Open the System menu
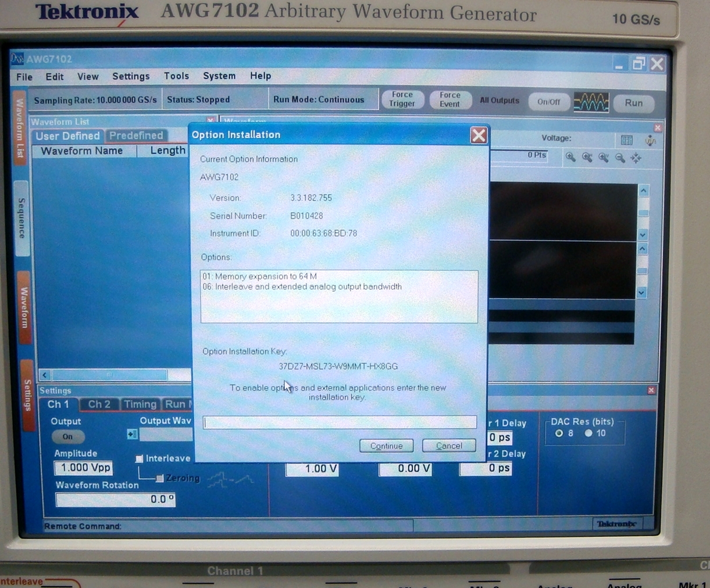710x588 pixels. [x=219, y=76]
